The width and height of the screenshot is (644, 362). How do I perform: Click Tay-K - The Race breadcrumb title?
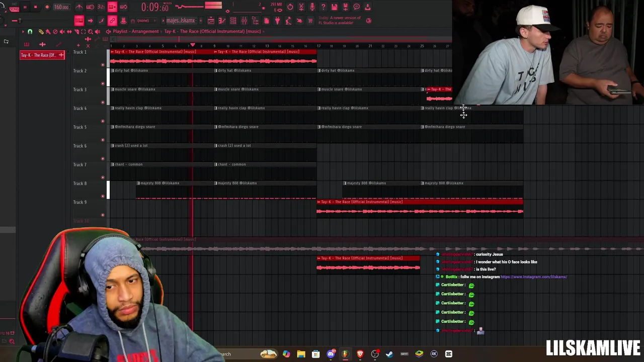click(212, 31)
